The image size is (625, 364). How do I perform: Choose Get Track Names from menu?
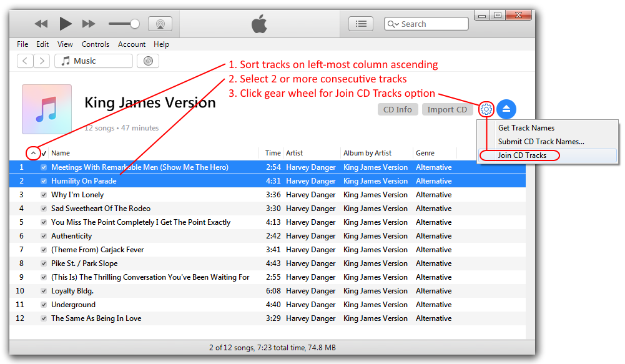[526, 128]
